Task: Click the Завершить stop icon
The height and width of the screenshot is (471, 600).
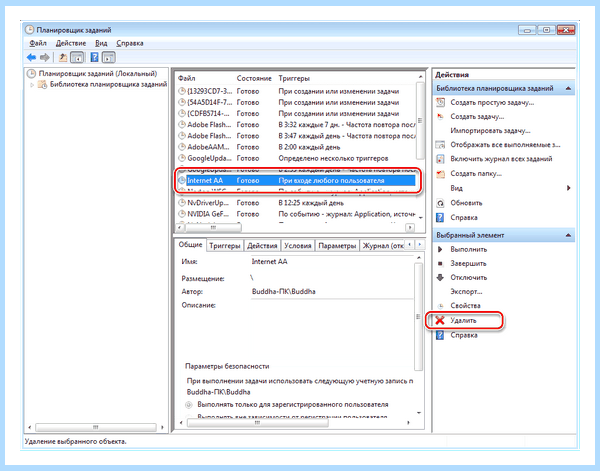Action: tap(440, 264)
